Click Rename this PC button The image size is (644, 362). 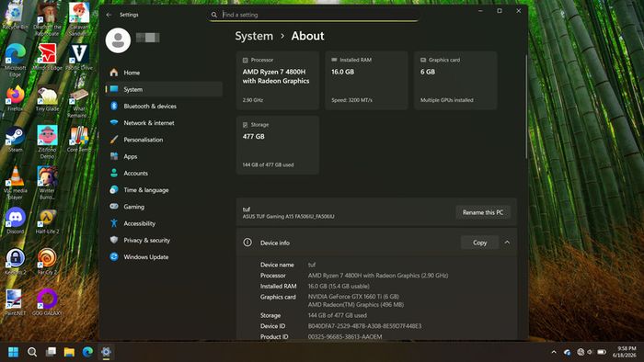point(483,212)
